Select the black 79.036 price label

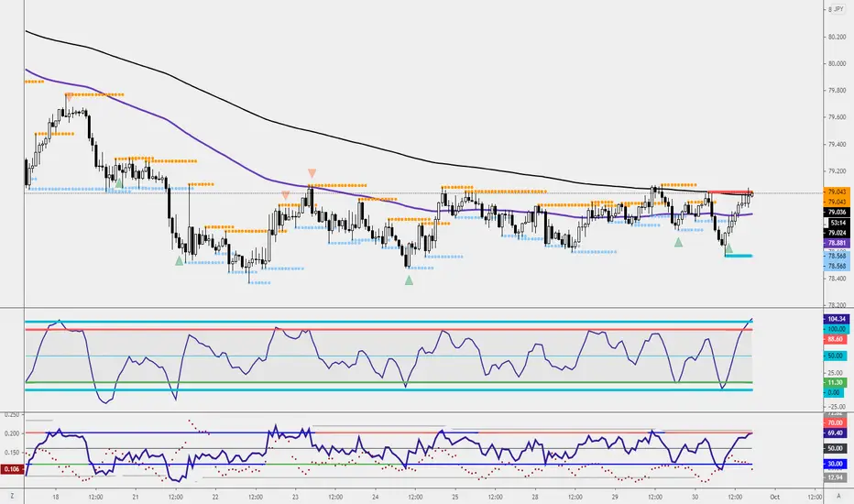pos(837,212)
